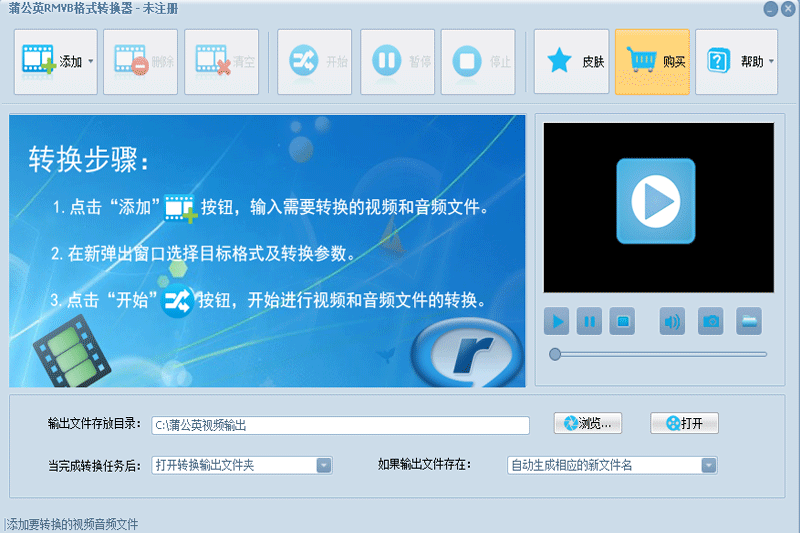
Task: Click the 如果输出文件存在 label
Action: point(424,465)
